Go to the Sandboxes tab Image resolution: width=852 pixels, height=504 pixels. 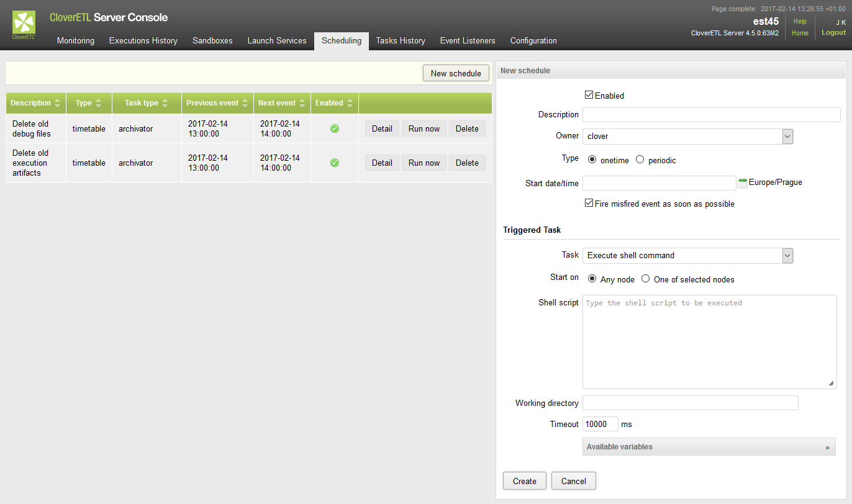[x=212, y=41]
